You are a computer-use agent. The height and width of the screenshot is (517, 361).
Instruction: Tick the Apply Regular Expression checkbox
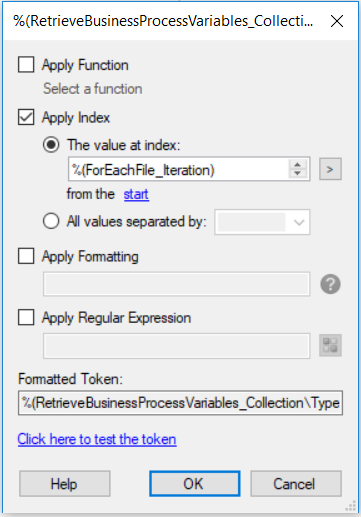26,317
